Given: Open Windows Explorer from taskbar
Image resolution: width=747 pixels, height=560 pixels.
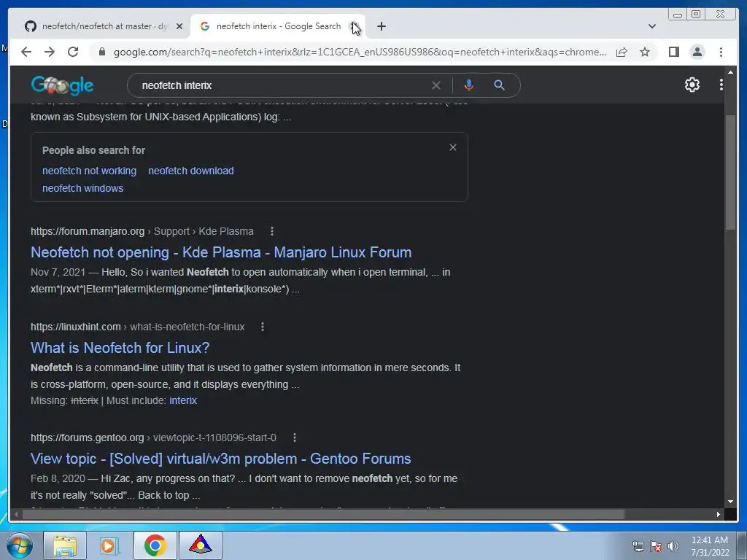Looking at the screenshot, I should point(65,545).
